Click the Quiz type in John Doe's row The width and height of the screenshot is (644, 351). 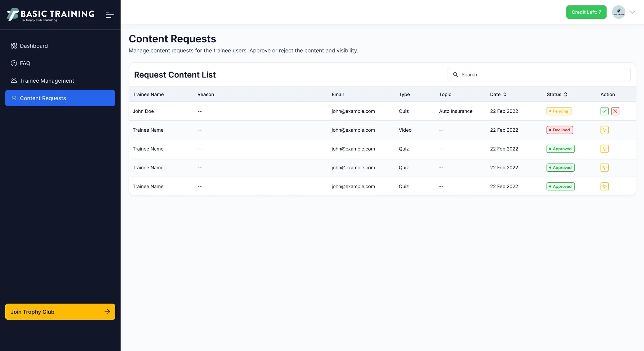[404, 111]
